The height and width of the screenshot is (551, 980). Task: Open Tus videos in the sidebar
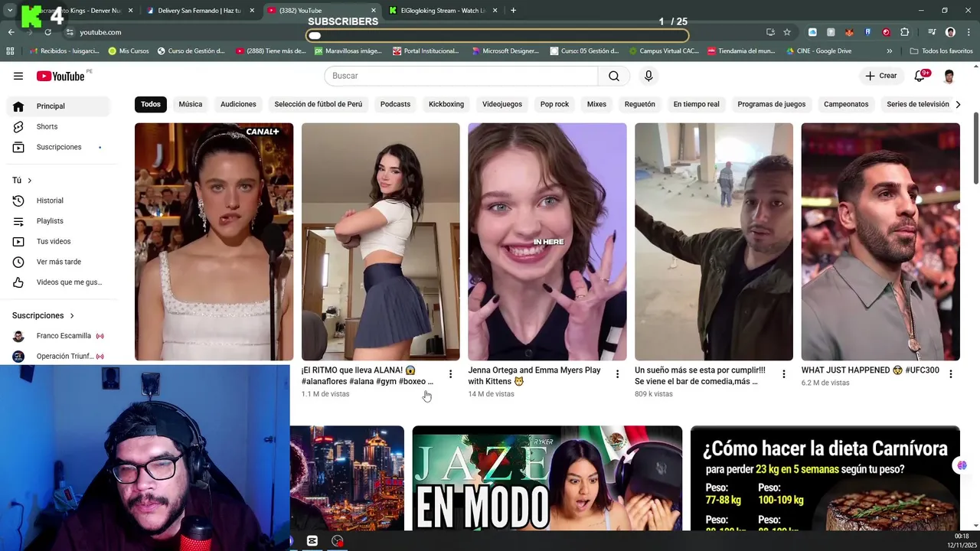click(x=58, y=241)
